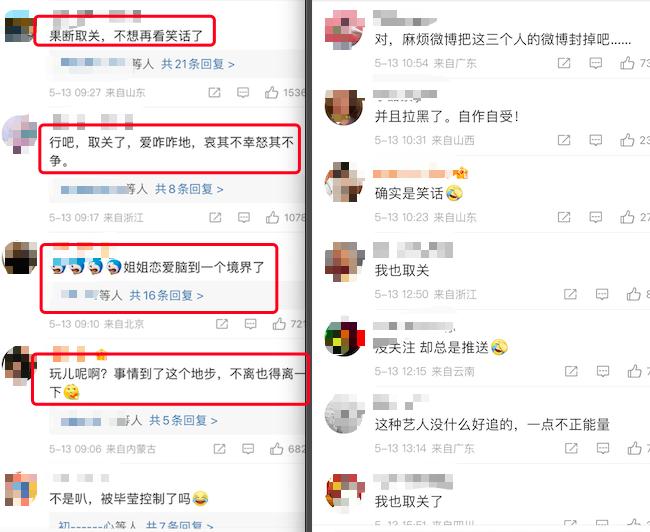Open avatar of '果断取关' commenter
This screenshot has width=650, height=532.
click(x=18, y=27)
